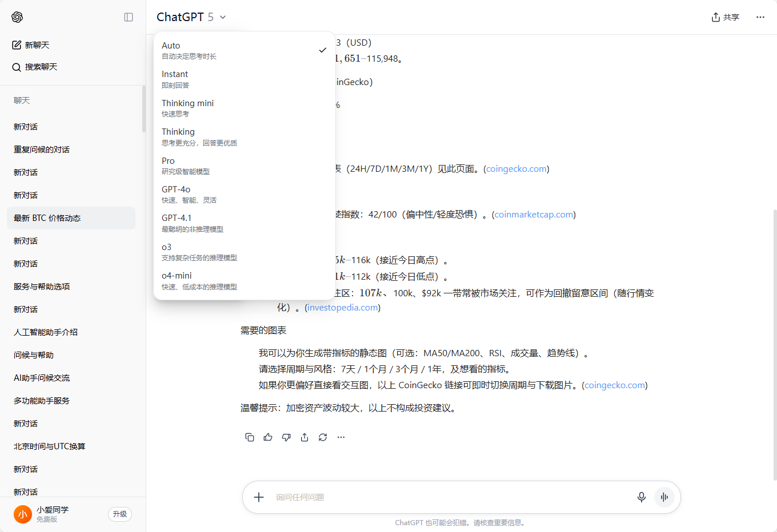The width and height of the screenshot is (777, 532).
Task: Collapse the sidebar with panel icon
Action: click(129, 17)
